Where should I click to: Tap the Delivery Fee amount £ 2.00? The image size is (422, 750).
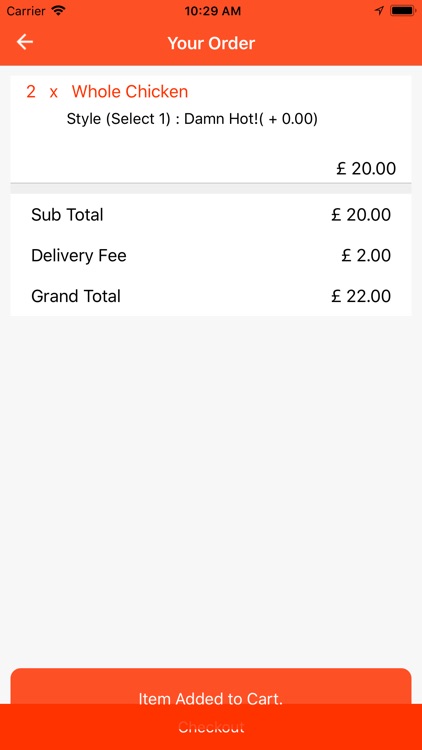[x=366, y=255]
